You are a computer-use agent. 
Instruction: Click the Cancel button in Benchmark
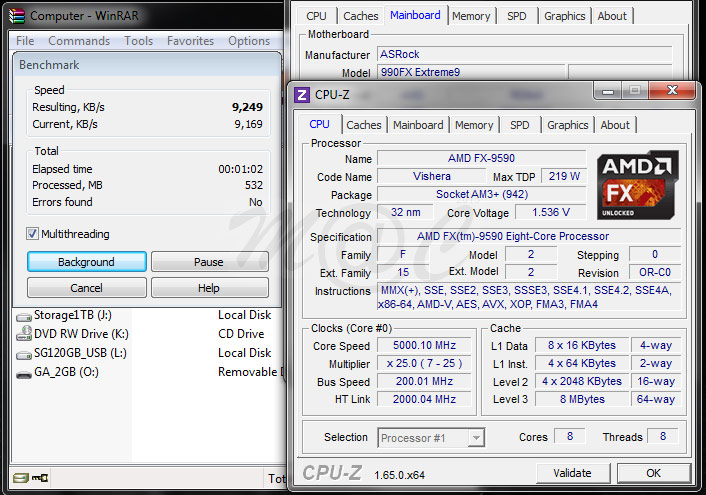pos(86,288)
